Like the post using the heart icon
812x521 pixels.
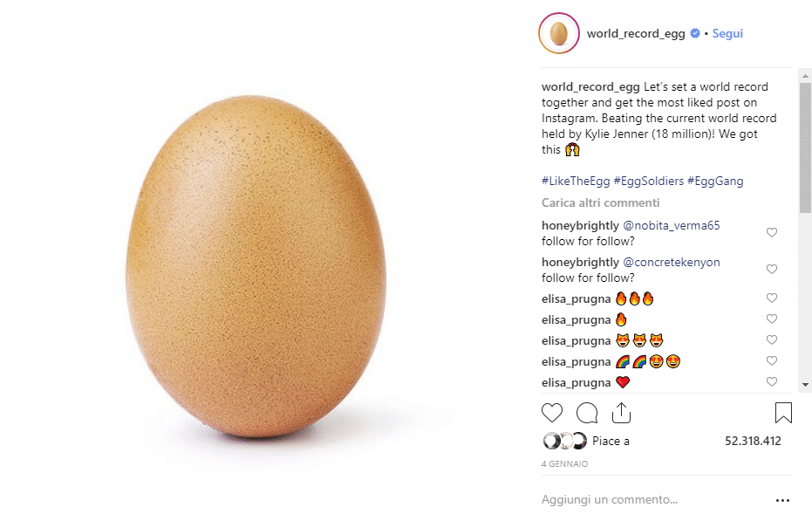coord(551,412)
